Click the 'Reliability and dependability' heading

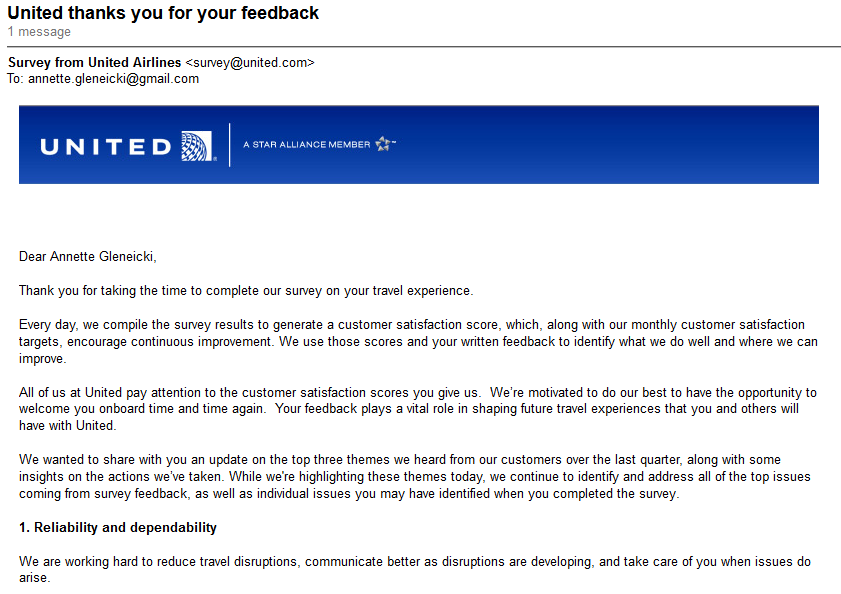point(118,527)
